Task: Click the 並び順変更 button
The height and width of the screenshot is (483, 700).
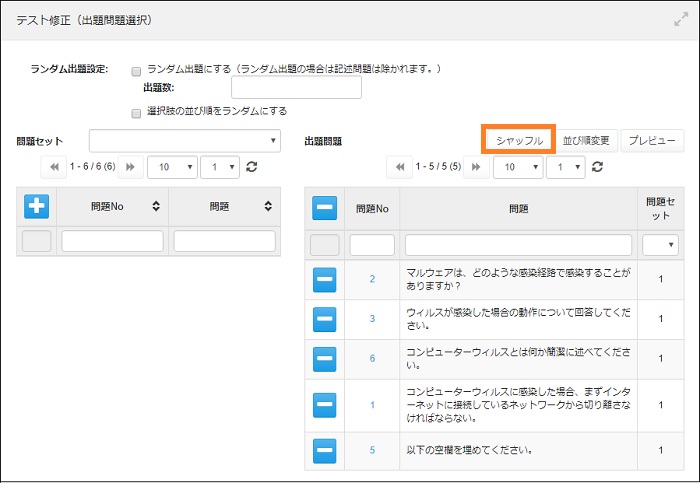Action: click(587, 140)
